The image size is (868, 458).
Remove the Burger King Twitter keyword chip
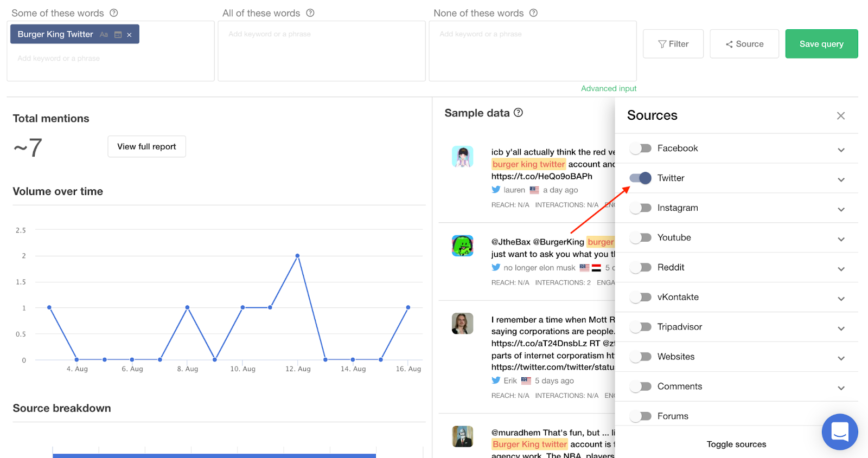[129, 35]
